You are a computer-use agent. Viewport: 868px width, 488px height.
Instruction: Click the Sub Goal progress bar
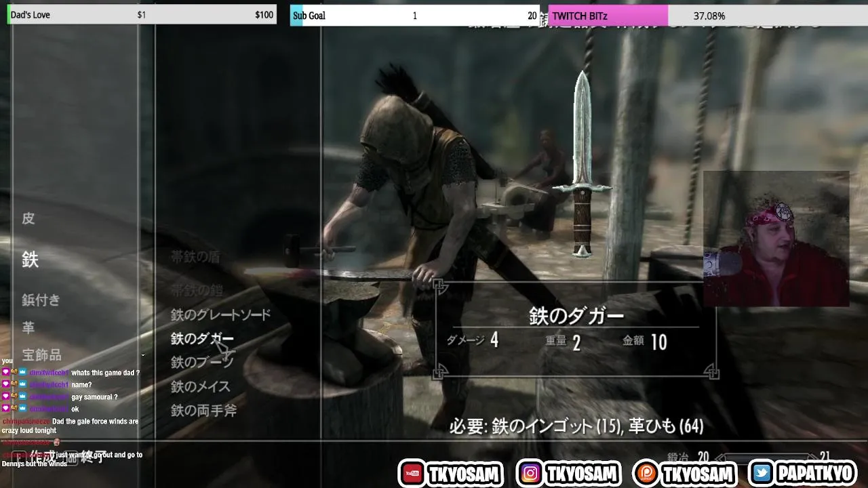coord(415,16)
